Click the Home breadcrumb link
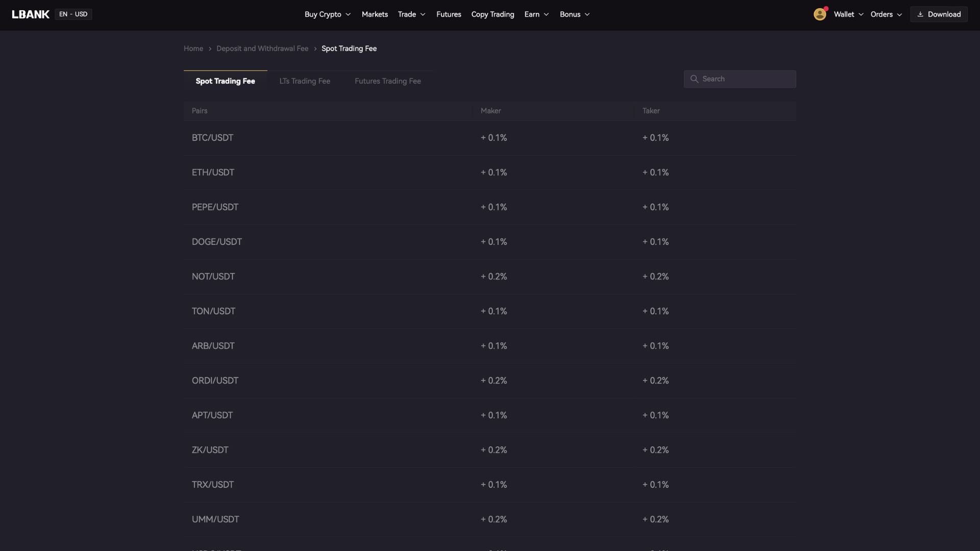980x551 pixels. click(x=193, y=48)
